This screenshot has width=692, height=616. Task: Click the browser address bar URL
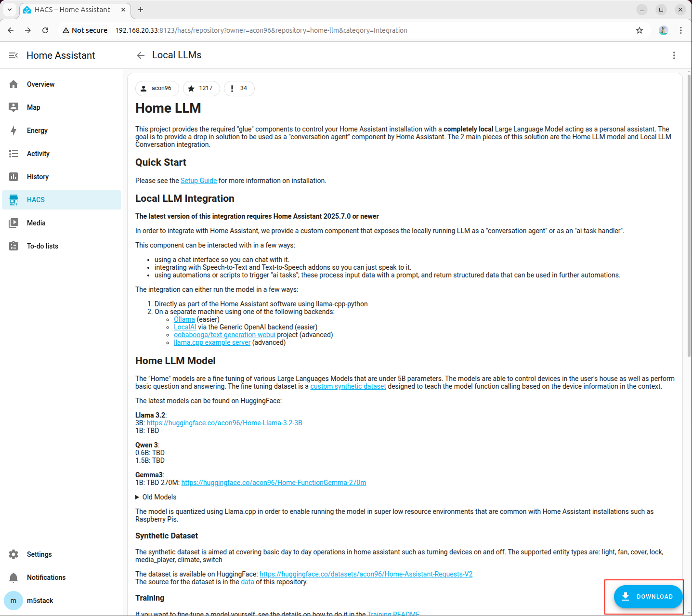point(261,30)
